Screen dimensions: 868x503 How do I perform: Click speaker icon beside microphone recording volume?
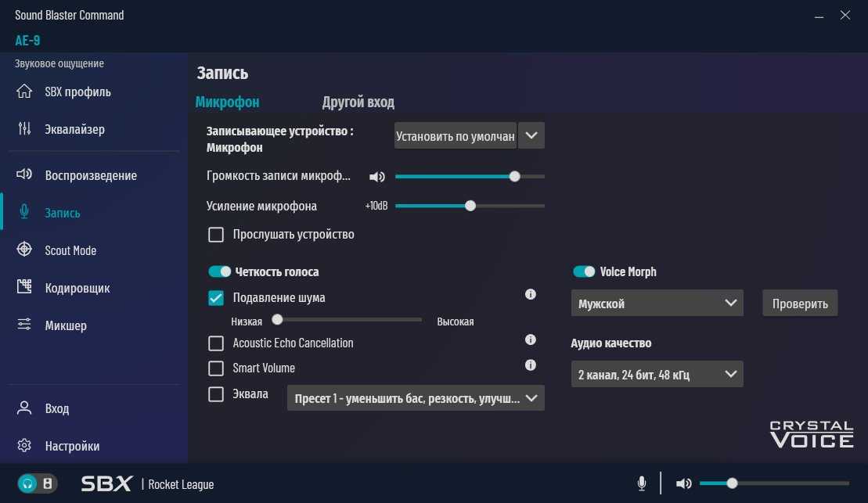point(377,177)
